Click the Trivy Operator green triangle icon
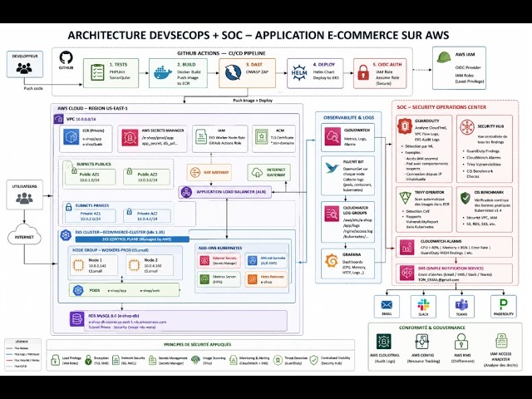532x399 pixels. click(x=405, y=198)
